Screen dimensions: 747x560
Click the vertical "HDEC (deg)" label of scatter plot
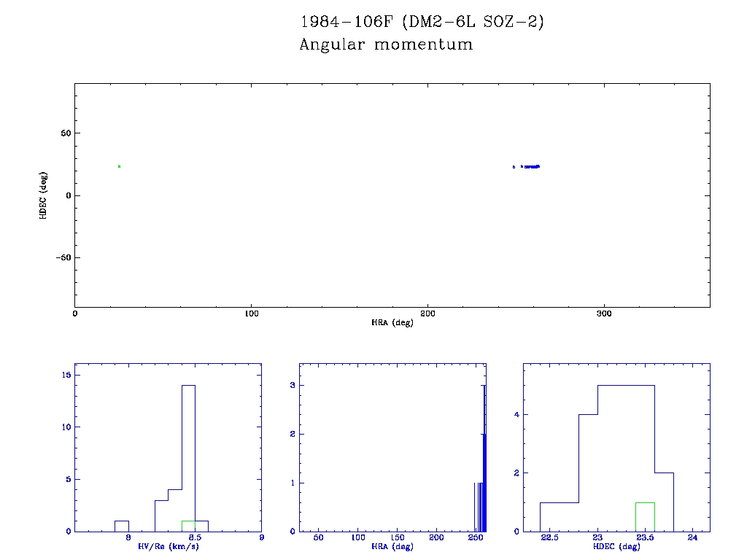click(43, 195)
